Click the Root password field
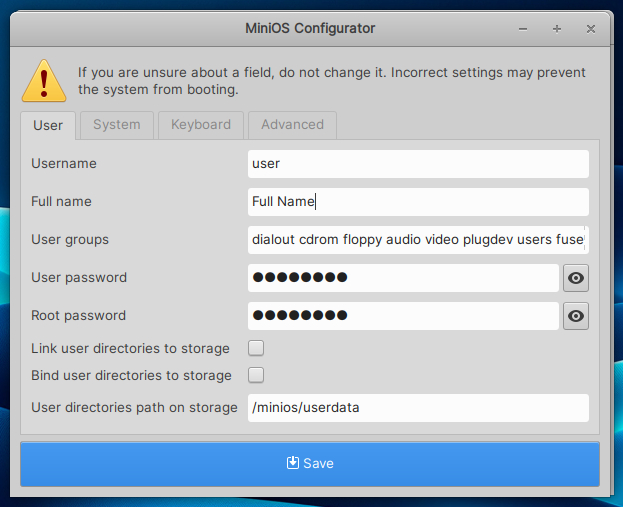623x507 pixels. coord(403,316)
